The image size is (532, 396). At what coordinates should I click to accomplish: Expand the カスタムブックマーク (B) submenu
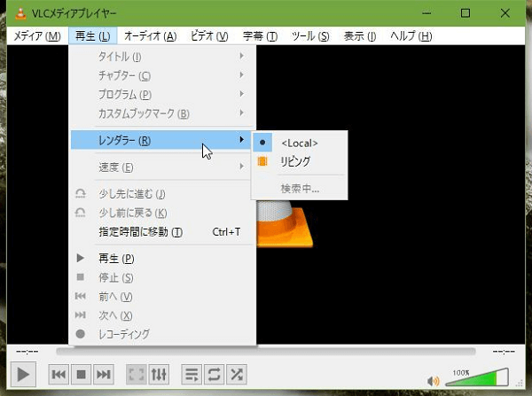[162, 113]
